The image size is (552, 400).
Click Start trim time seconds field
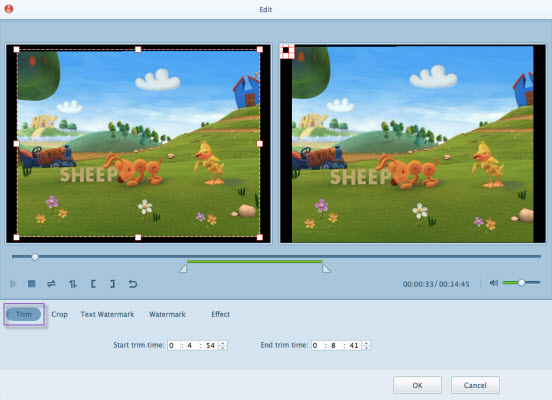point(211,345)
